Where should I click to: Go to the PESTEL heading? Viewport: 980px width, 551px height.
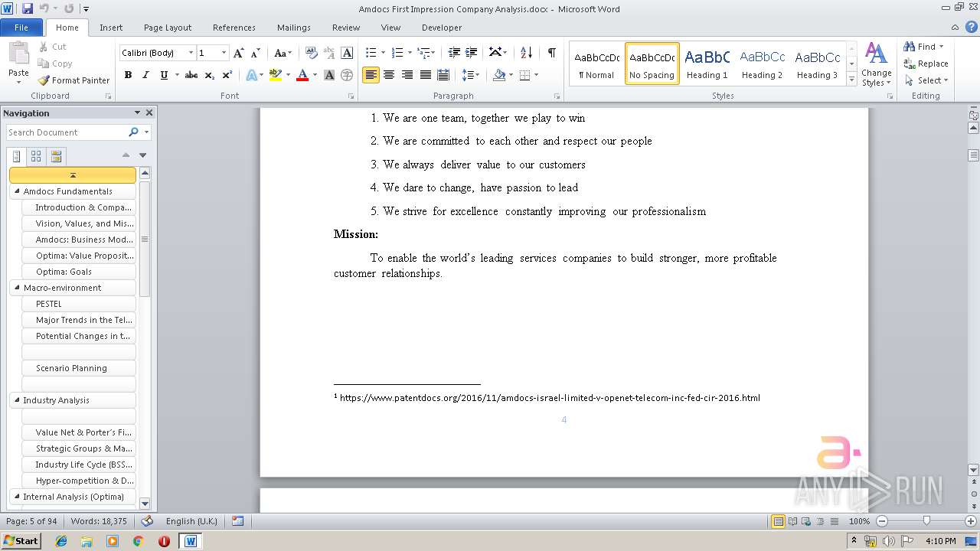click(79, 304)
